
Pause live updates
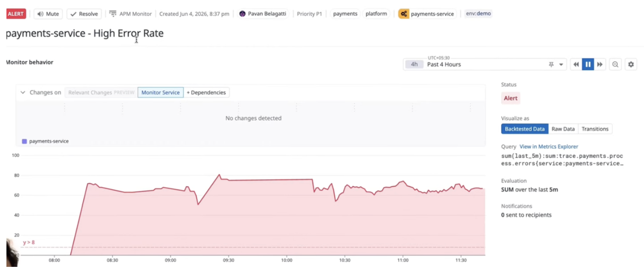tap(588, 64)
